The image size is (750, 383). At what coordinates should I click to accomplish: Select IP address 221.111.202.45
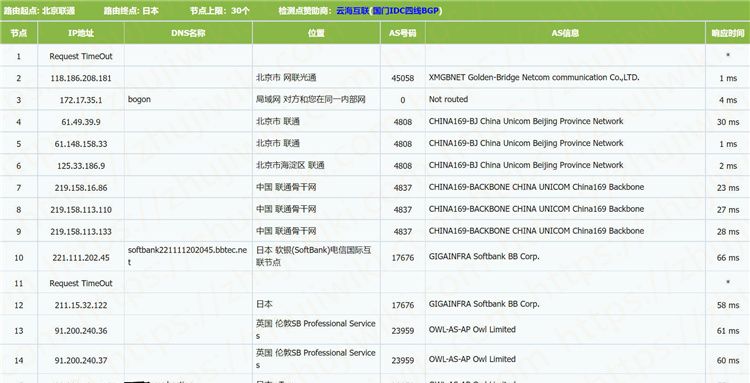[81, 258]
